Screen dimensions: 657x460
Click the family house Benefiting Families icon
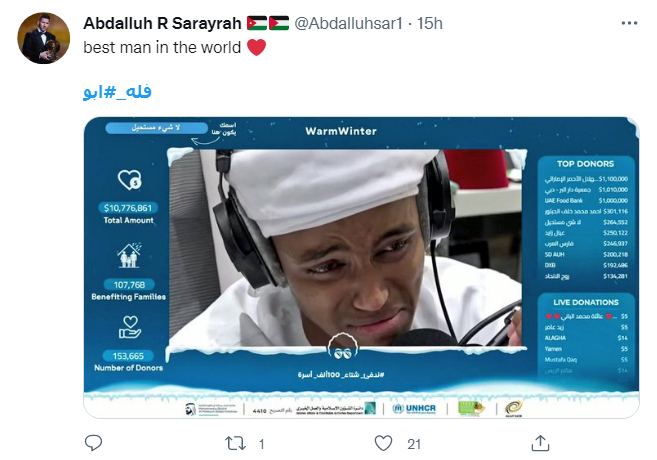tap(129, 255)
